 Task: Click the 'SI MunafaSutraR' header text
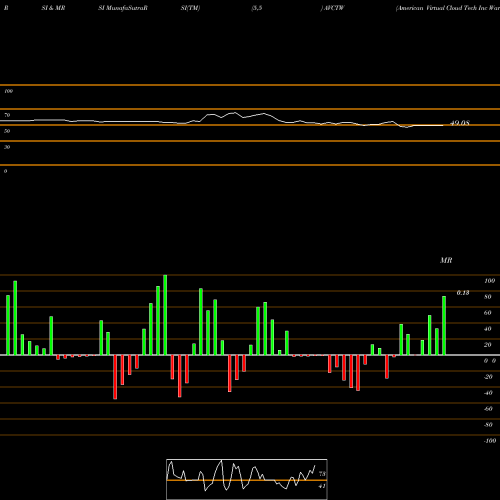[x=123, y=8]
